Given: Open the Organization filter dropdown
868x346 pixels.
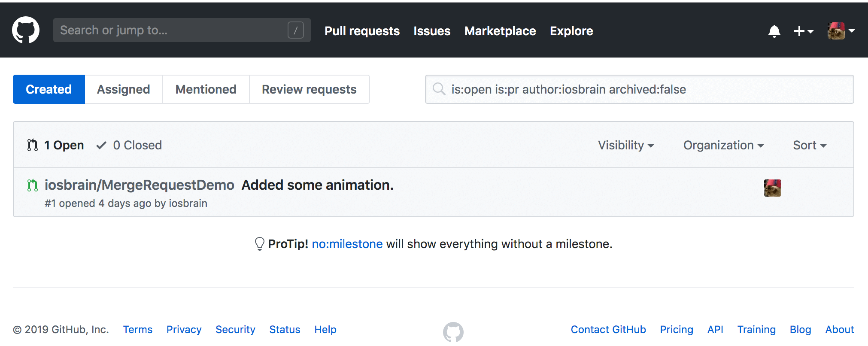Looking at the screenshot, I should (723, 145).
